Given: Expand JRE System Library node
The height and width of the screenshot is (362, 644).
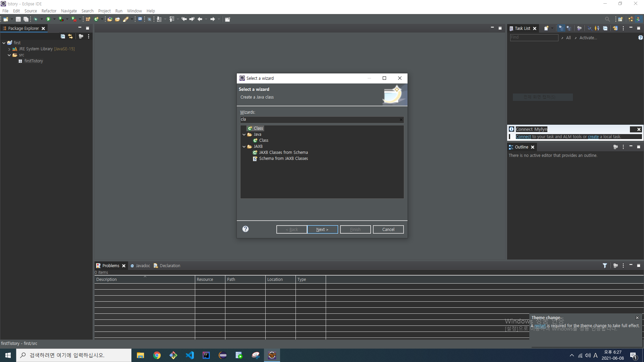Looking at the screenshot, I should point(9,49).
